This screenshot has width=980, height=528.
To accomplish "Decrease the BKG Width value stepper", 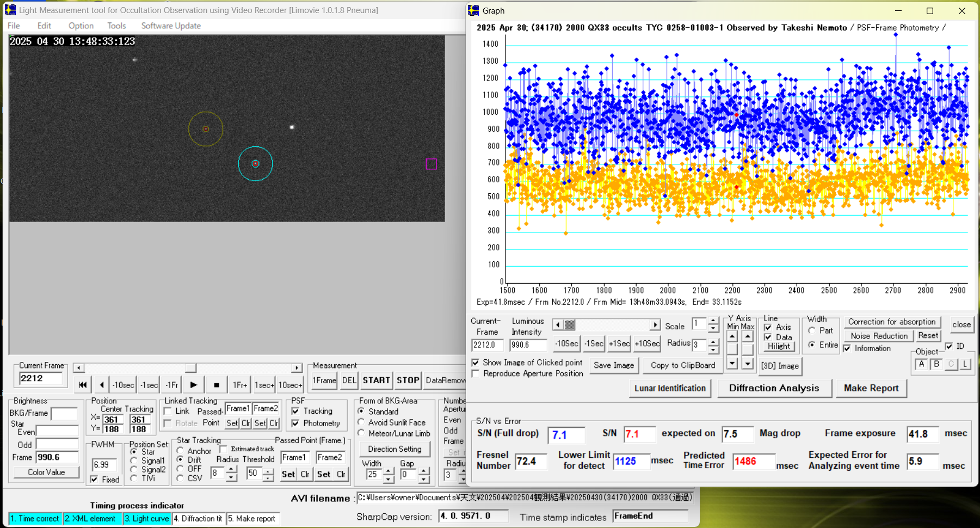I will [389, 478].
